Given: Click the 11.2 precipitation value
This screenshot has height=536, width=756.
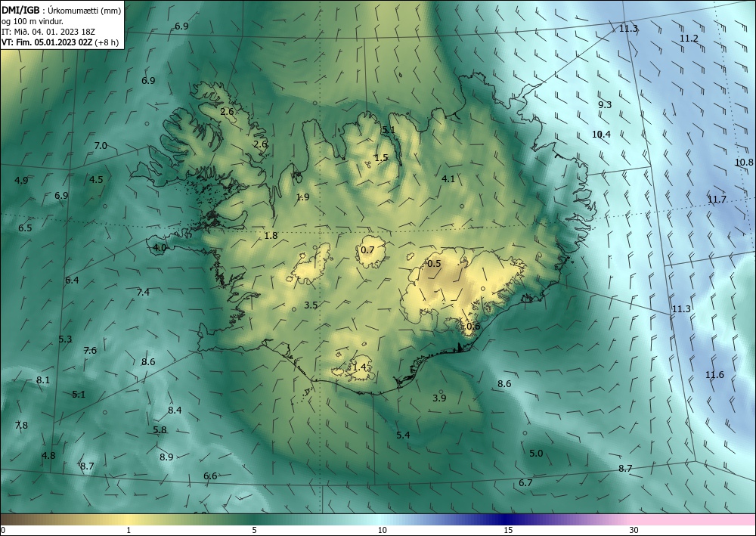Looking at the screenshot, I should 689,39.
